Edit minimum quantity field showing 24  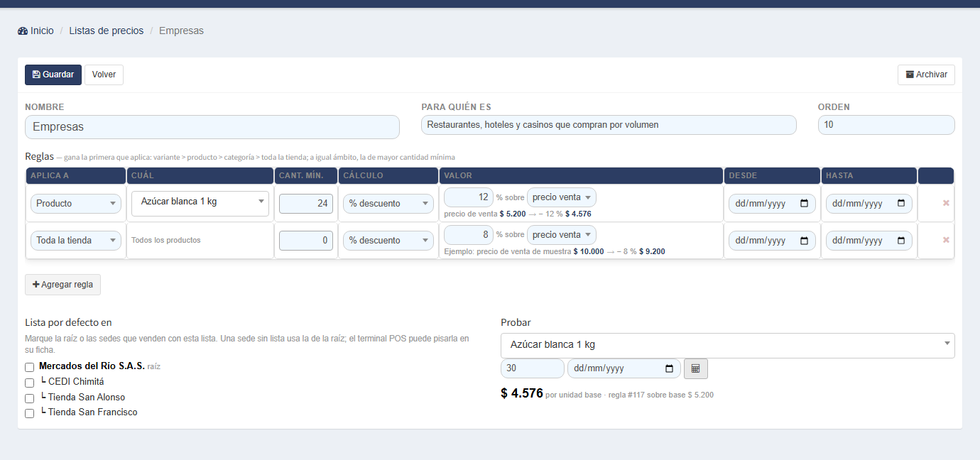tap(306, 204)
